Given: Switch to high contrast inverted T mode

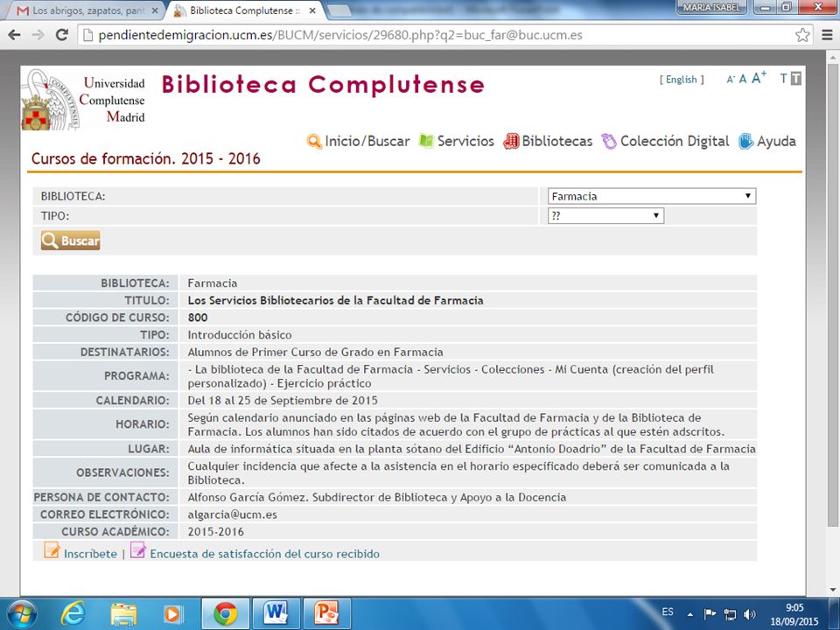Looking at the screenshot, I should [796, 79].
